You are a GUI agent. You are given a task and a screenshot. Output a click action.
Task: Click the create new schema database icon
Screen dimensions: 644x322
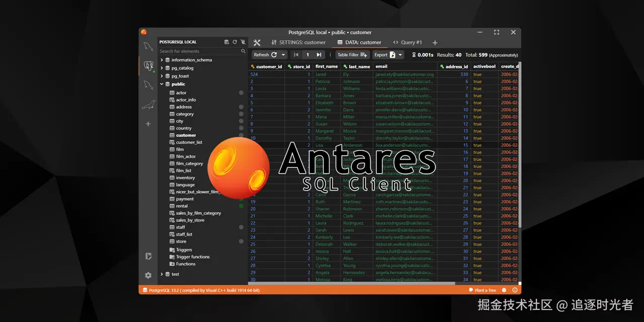point(226,42)
